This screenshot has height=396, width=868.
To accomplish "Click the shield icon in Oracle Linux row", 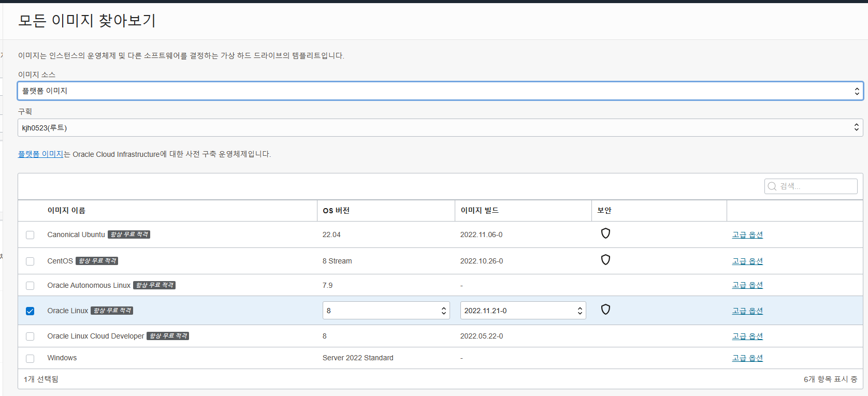I will coord(605,310).
